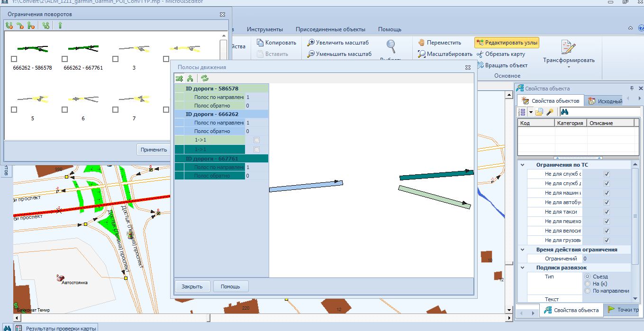Collapse the Ограничения по ТС section
This screenshot has width=644, height=331.
click(523, 165)
